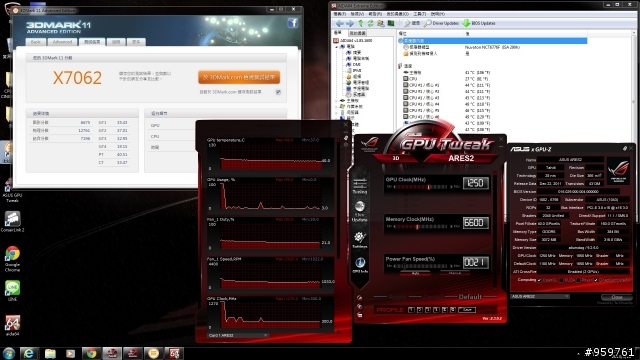
Task: Click ROG logo in GPU-Z panel
Action: 618,171
